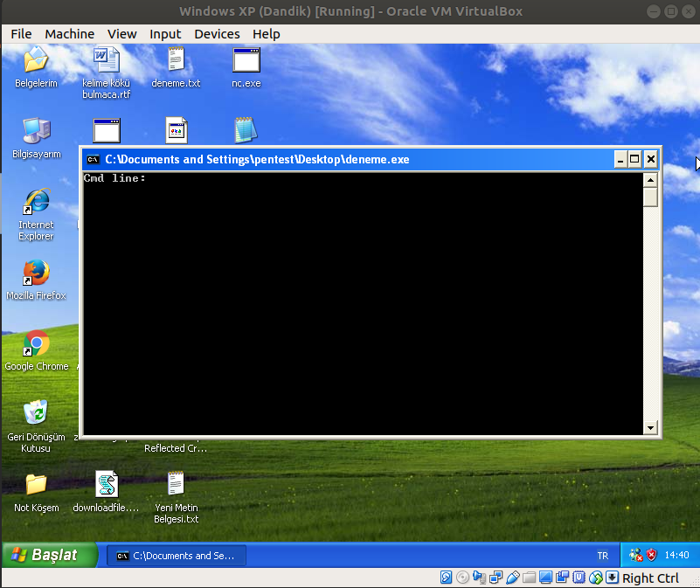Viewport: 700px width, 588px height.
Task: Select the Not Köşem folder
Action: [36, 484]
